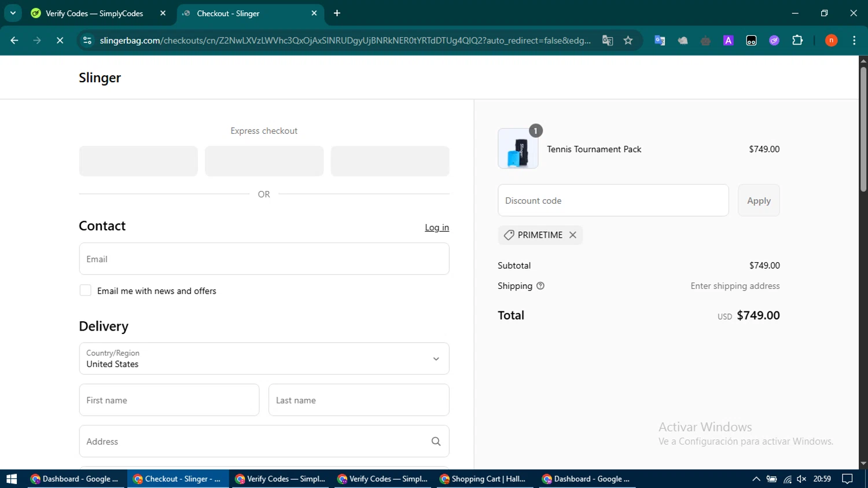Select the Checkout - Slinger tab
Screen dimensions: 868x488
pyautogui.click(x=228, y=13)
